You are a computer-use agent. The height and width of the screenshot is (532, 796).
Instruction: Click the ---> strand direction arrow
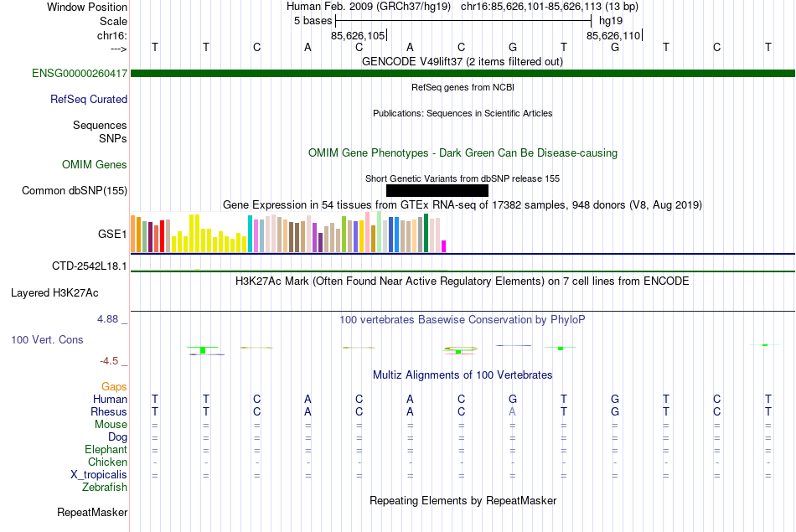pyautogui.click(x=118, y=49)
